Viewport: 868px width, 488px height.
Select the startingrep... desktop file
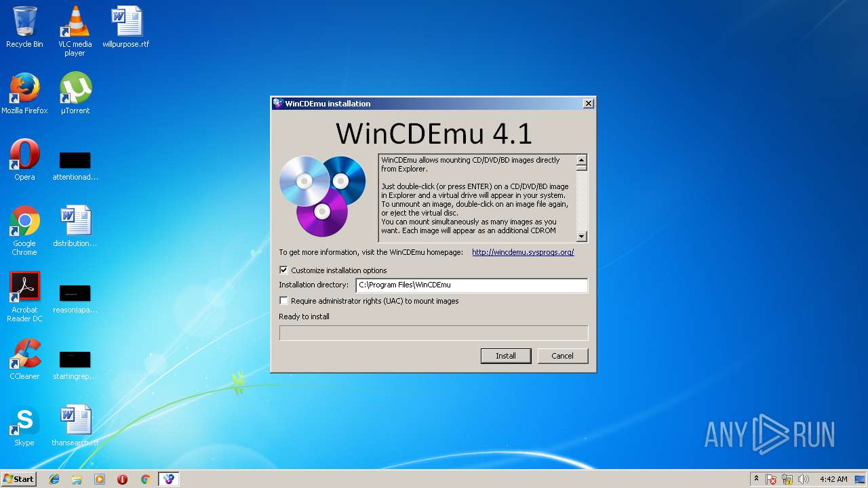point(75,363)
